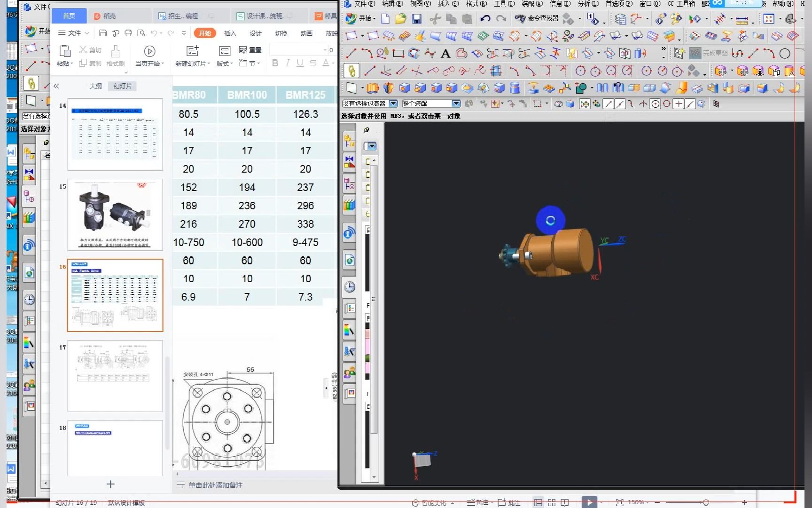Click the NX navigator panel dropdown arrow
This screenshot has width=812, height=508.
[x=371, y=146]
